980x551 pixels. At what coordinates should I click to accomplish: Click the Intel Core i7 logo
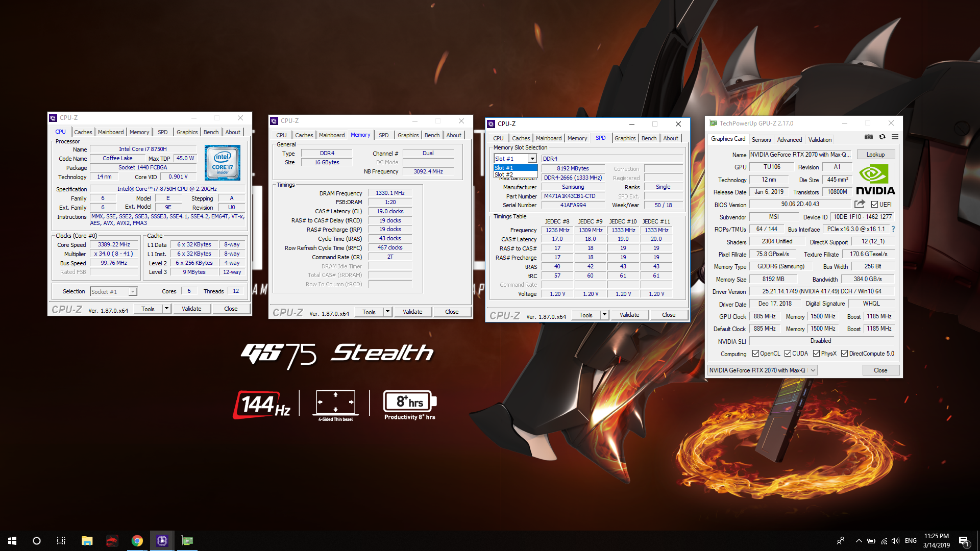tap(223, 163)
